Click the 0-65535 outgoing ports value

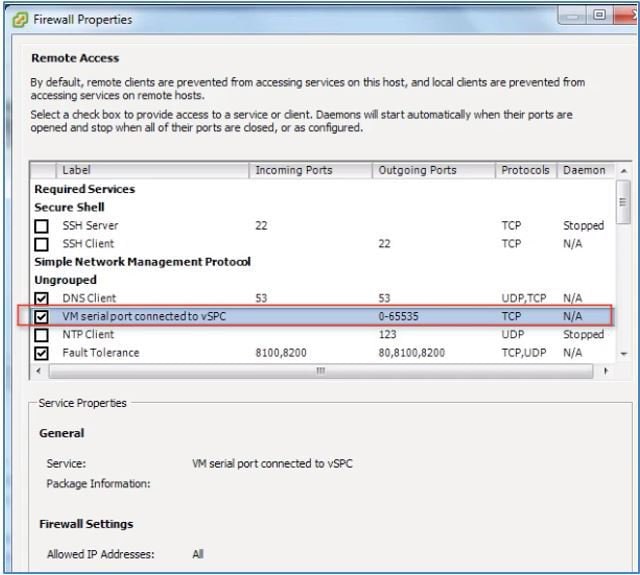(x=398, y=317)
